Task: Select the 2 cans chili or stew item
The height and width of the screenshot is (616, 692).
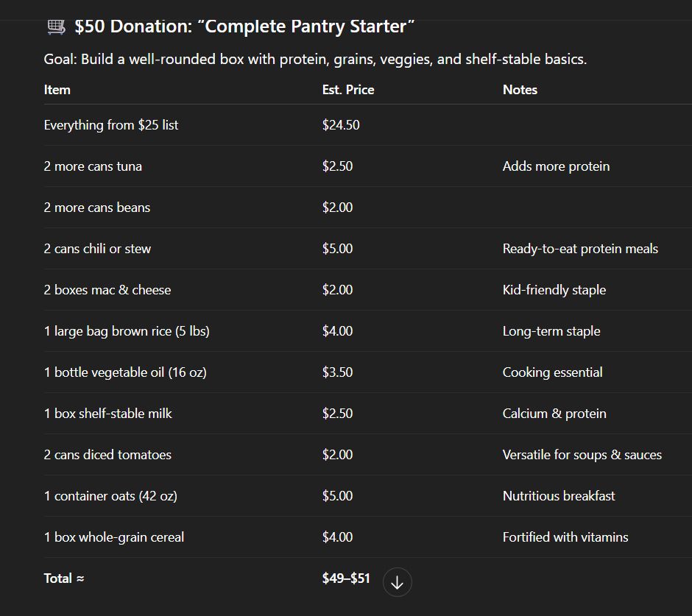Action: [x=96, y=248]
